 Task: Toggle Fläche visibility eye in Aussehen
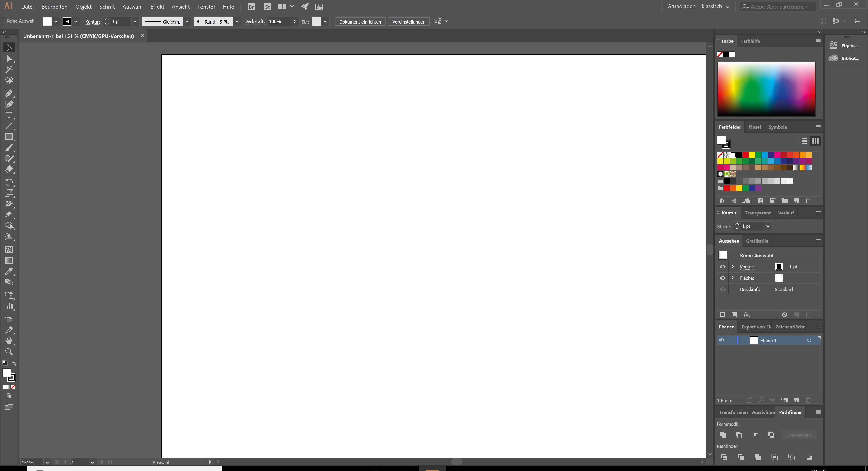coord(722,278)
